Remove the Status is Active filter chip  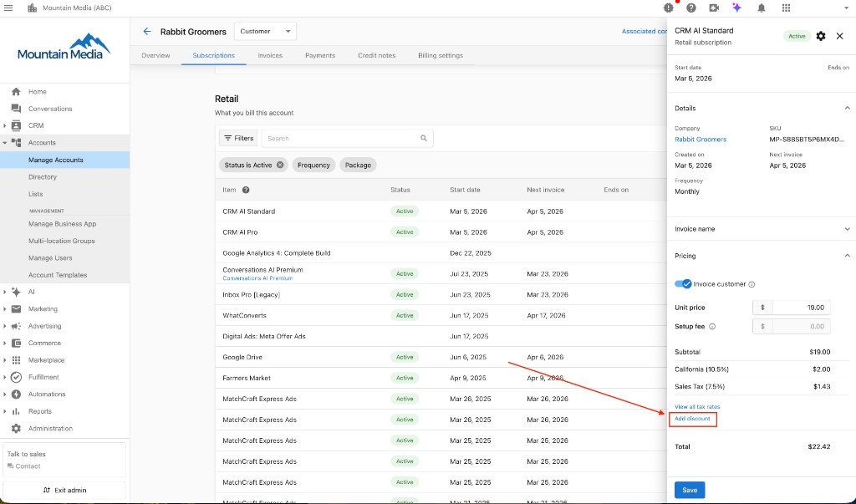pos(280,165)
